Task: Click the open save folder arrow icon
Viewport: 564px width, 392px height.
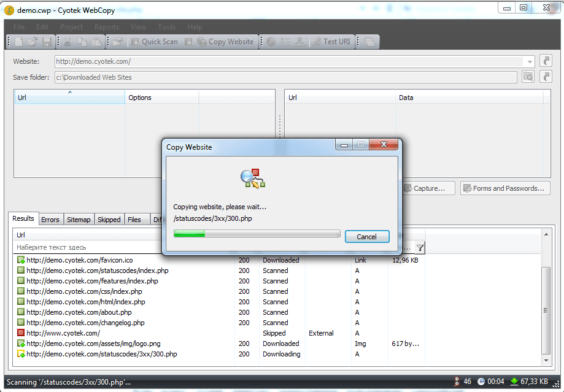Action: (x=546, y=77)
